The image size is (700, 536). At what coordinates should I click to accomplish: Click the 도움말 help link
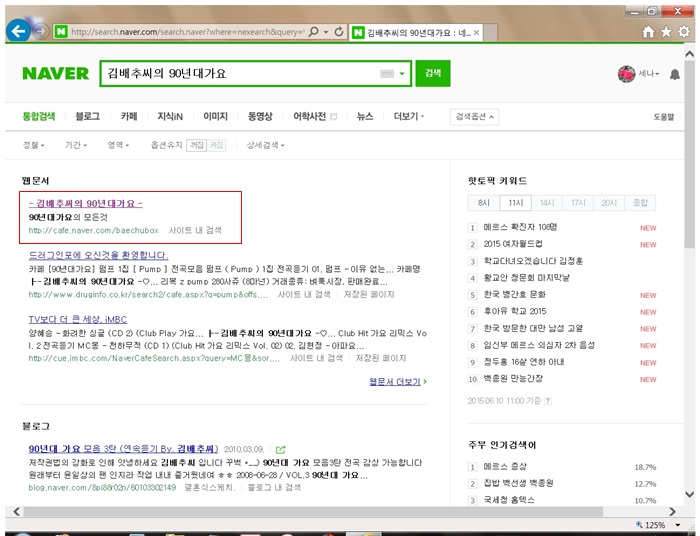(664, 117)
